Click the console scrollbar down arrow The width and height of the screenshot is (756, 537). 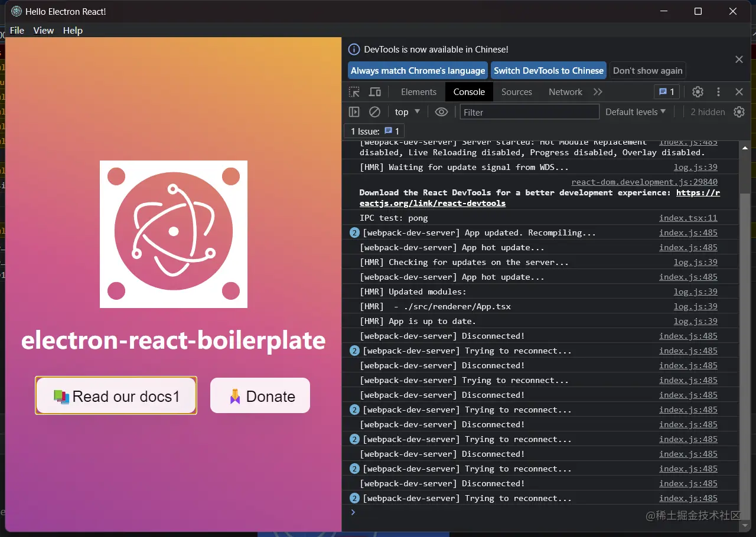tap(745, 525)
